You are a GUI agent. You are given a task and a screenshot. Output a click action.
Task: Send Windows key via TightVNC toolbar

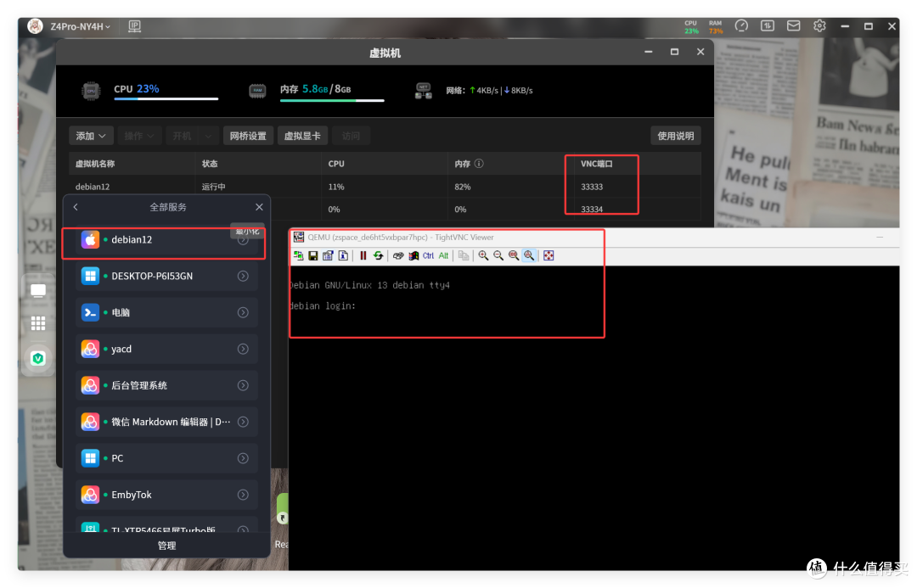tap(413, 255)
